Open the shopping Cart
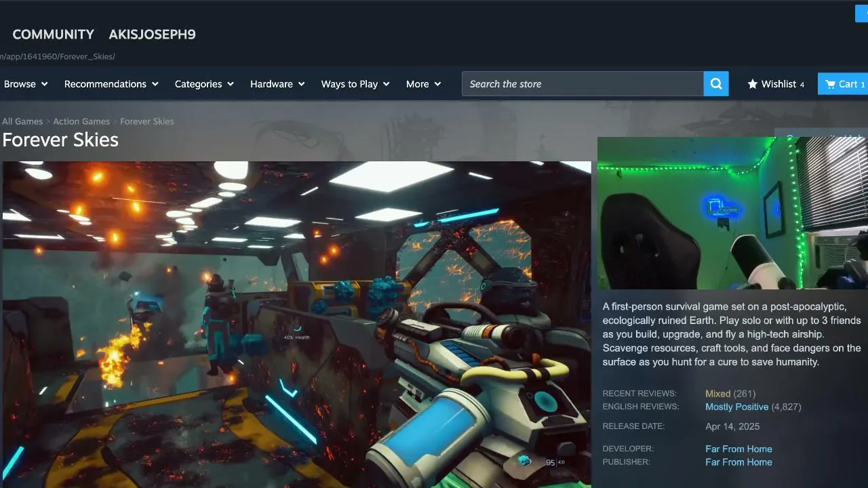This screenshot has height=488, width=868. 843,84
